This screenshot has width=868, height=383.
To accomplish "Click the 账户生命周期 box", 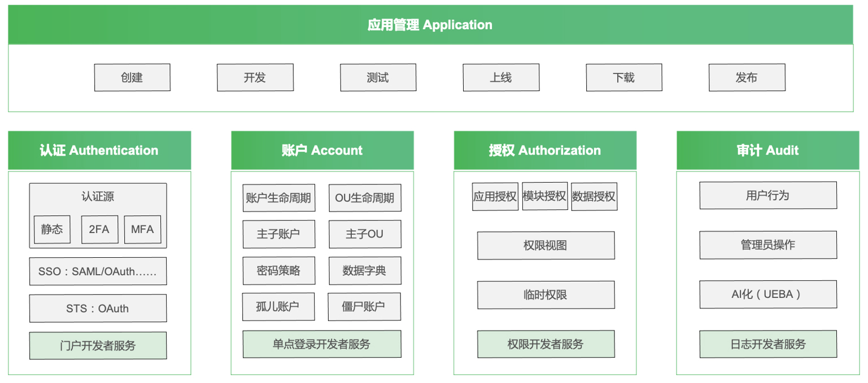I will 279,199.
